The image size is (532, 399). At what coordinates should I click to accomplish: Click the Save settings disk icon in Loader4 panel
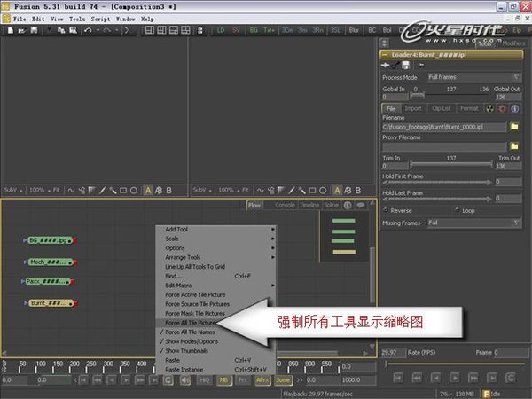(406, 65)
